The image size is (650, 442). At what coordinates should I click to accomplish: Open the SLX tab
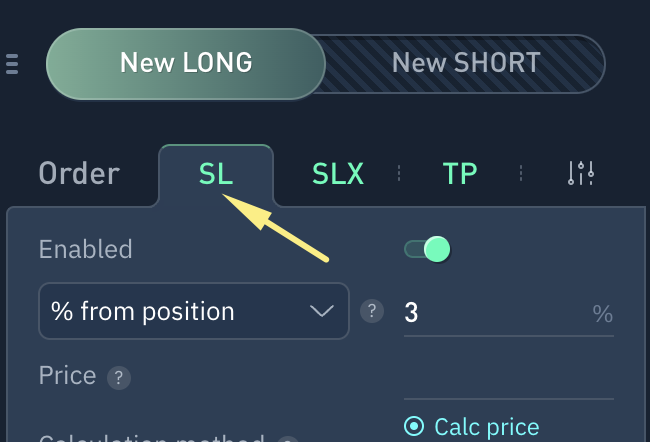click(x=338, y=173)
